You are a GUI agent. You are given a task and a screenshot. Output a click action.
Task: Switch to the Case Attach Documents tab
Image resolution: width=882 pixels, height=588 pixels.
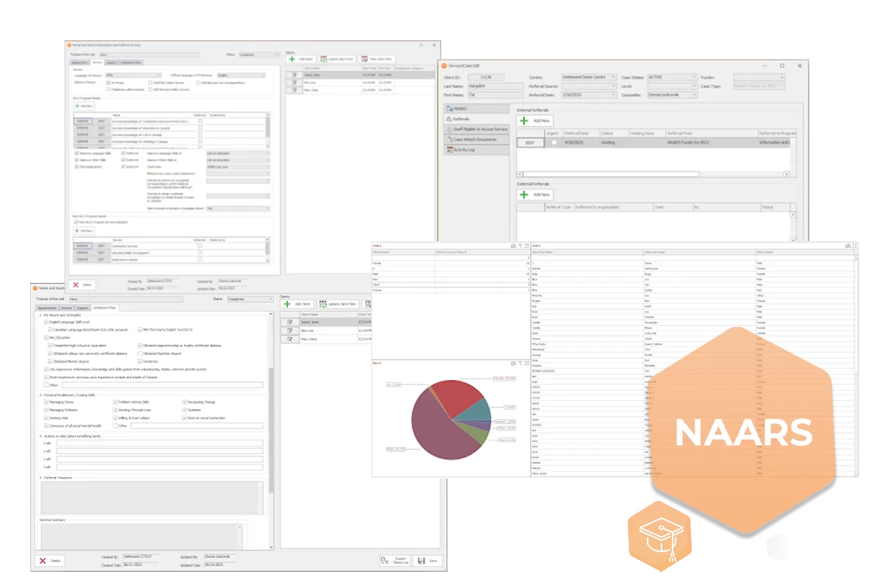[x=478, y=139]
